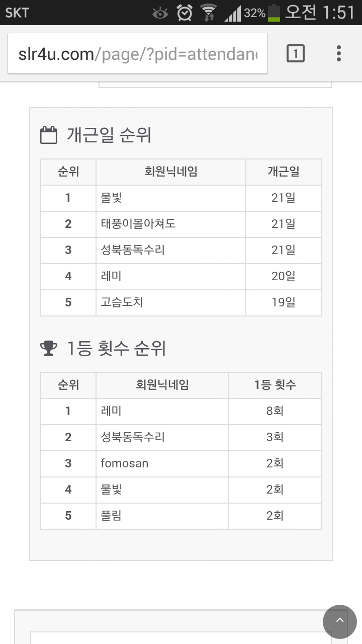Viewport: 362px width, 644px height.
Task: Select 레미 with 8회 first places
Action: click(112, 411)
